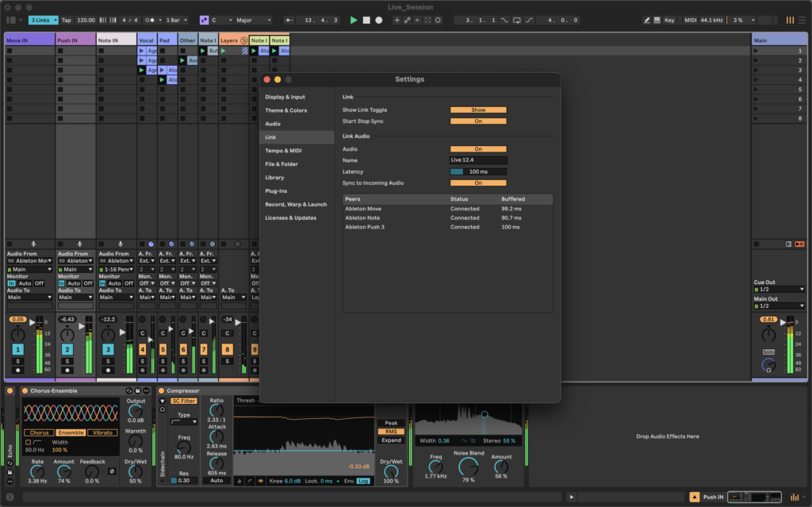Open the 1 Bar quantization dropdown
The image size is (812, 507).
(x=176, y=20)
